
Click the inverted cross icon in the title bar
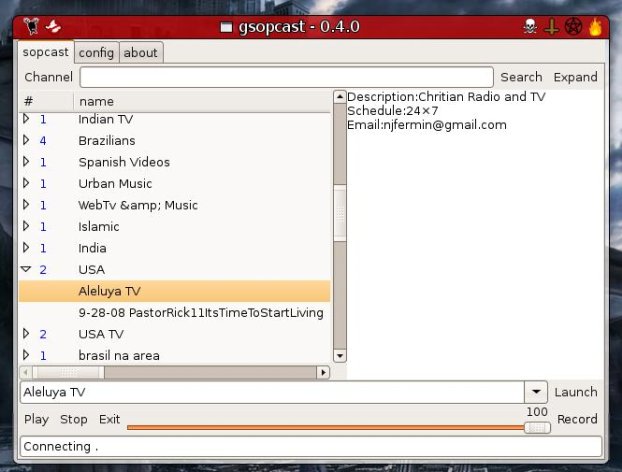pyautogui.click(x=551, y=27)
